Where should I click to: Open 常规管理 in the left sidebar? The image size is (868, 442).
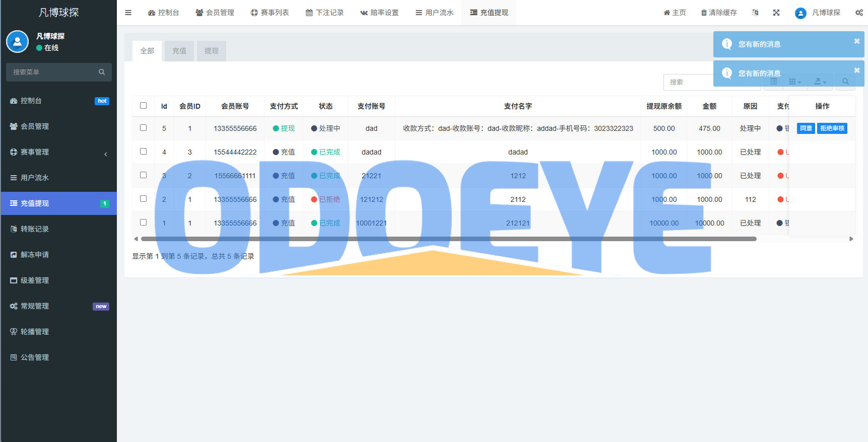click(59, 306)
